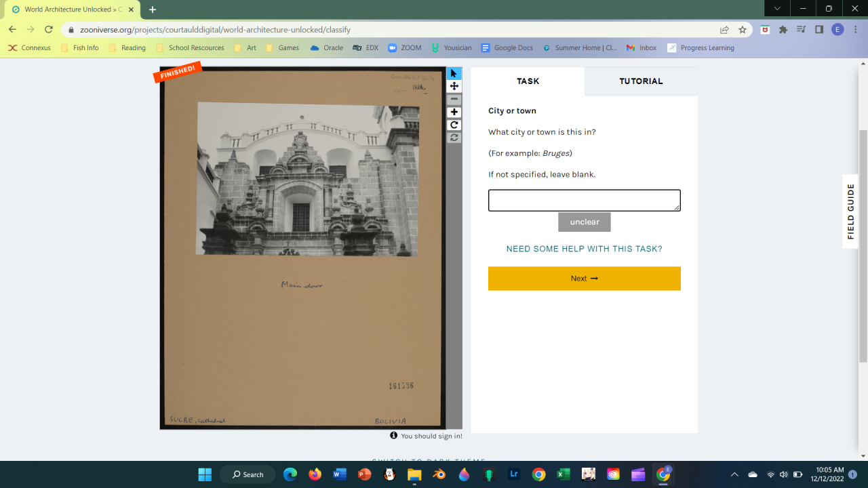This screenshot has width=868, height=488.
Task: Go back in browser history
Action: [12, 30]
